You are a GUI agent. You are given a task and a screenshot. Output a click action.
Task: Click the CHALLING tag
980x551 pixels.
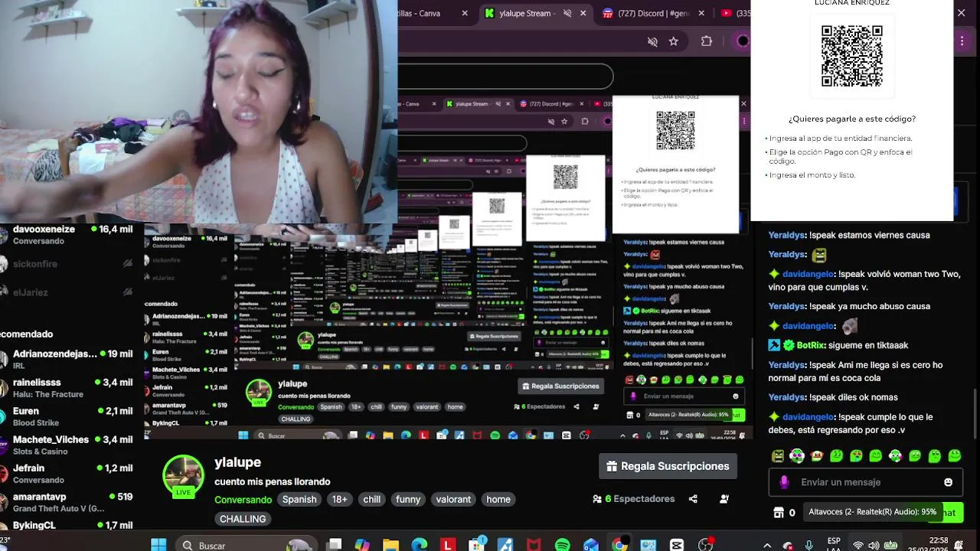click(x=243, y=519)
